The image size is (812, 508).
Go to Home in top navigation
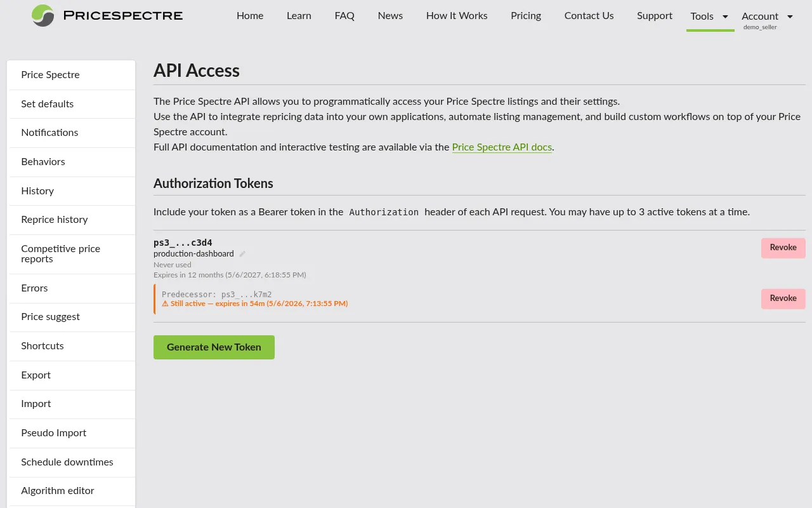(x=250, y=16)
